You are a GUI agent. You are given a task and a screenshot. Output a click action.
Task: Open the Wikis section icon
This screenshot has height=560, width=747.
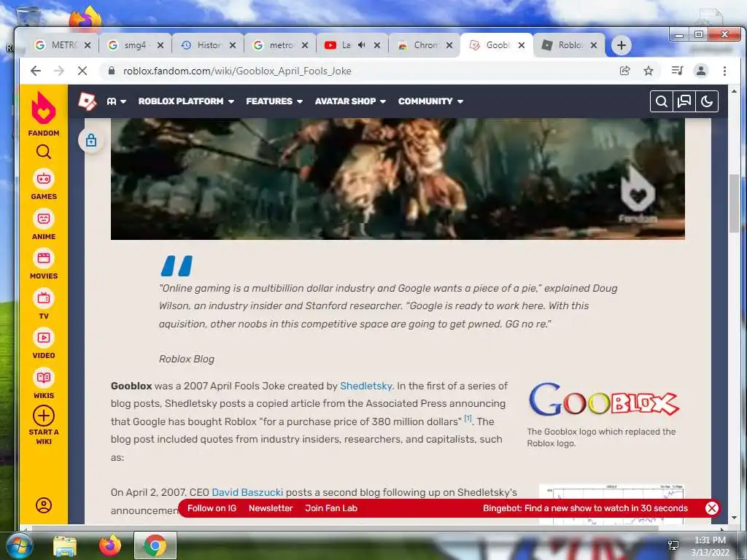pos(43,378)
